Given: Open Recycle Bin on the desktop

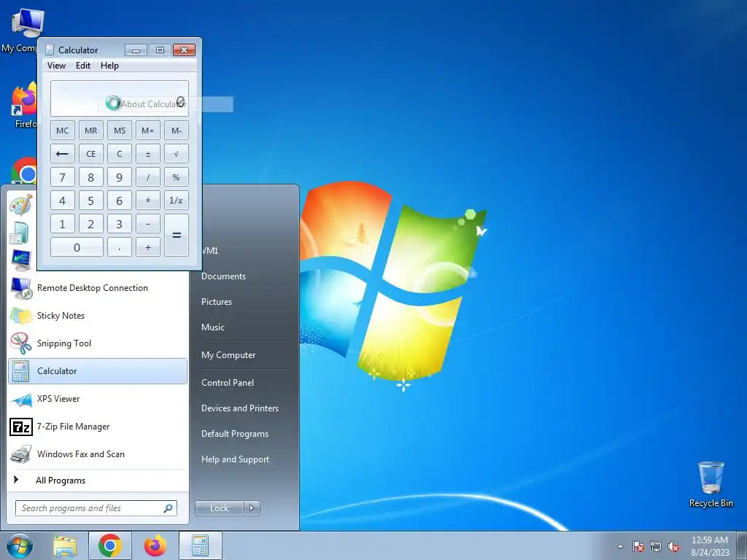Looking at the screenshot, I should point(711,484).
